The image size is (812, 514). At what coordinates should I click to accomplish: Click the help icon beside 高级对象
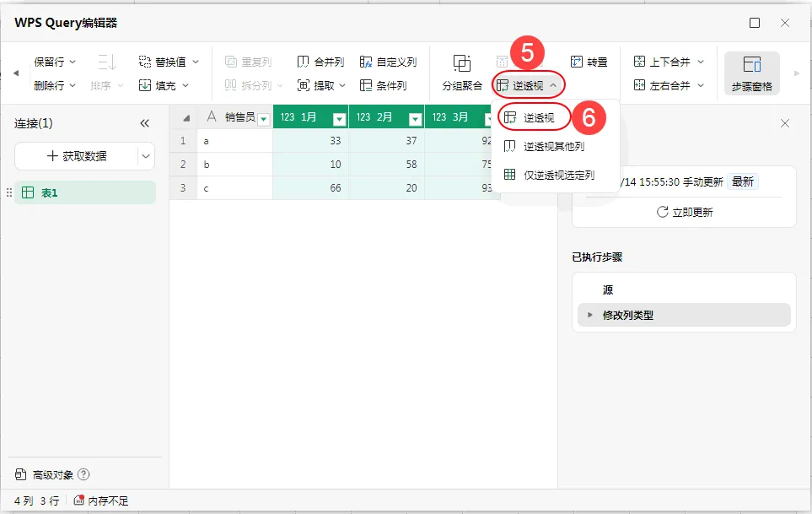coord(83,474)
